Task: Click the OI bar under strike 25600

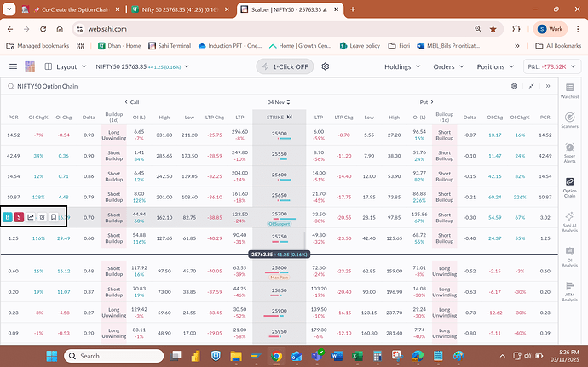Action: (x=284, y=180)
